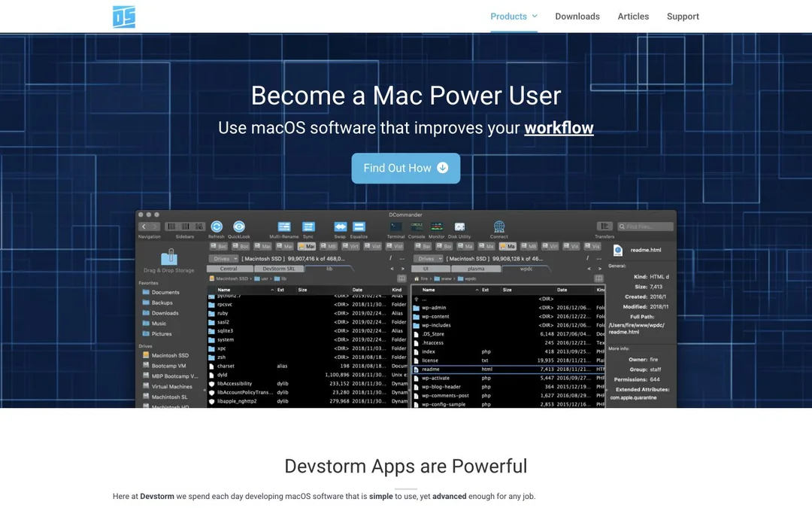Click the left pane bookmarks book icon
The height and width of the screenshot is (508, 812).
click(401, 278)
